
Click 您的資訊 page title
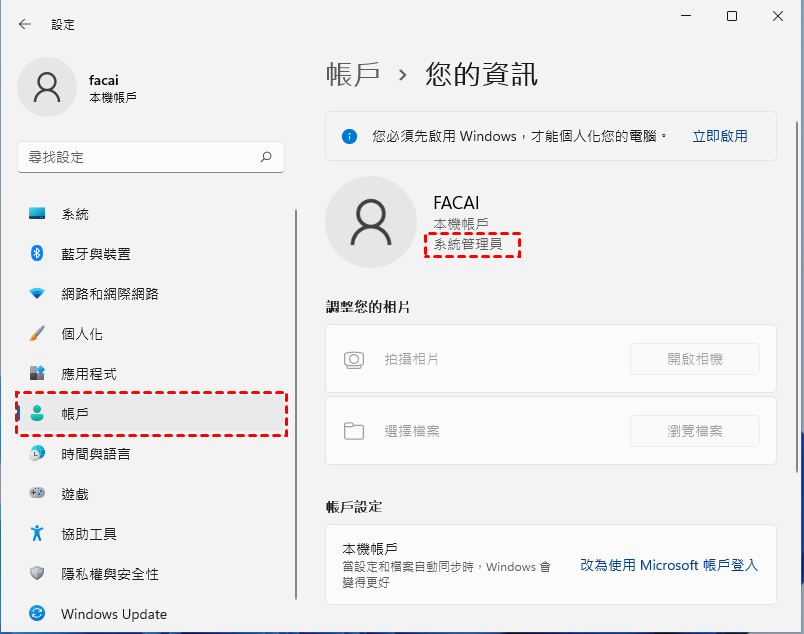(481, 74)
